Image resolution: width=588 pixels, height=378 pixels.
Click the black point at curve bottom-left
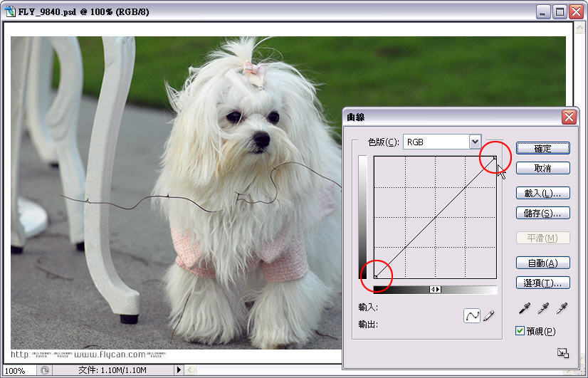tap(375, 277)
